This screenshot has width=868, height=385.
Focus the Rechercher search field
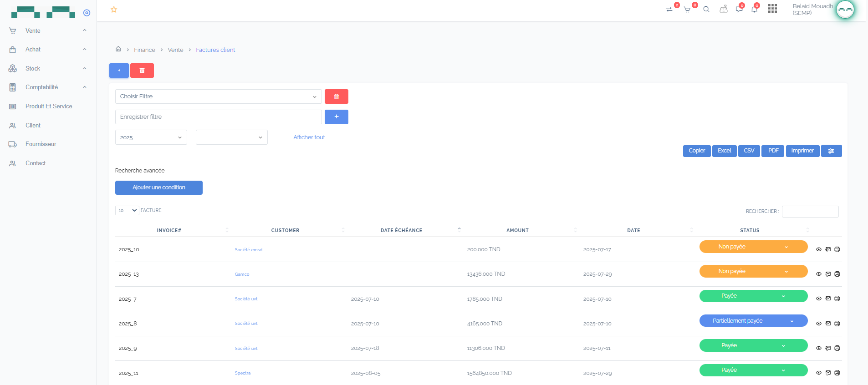click(x=810, y=212)
